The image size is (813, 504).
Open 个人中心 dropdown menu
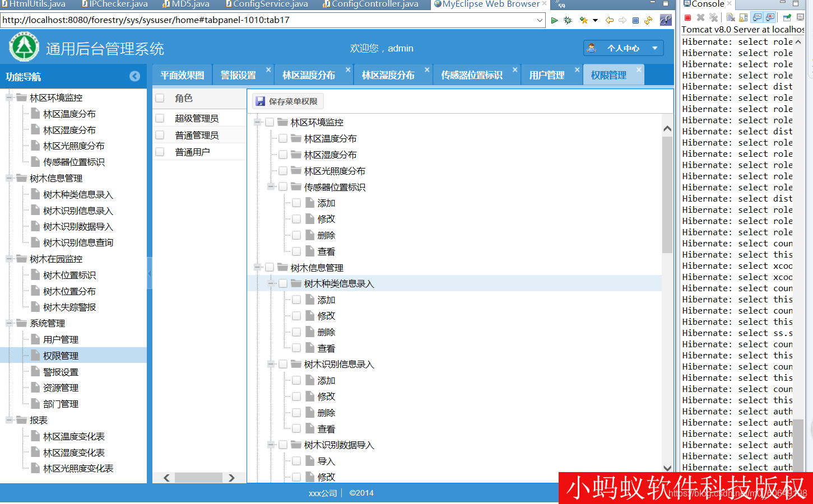point(623,48)
